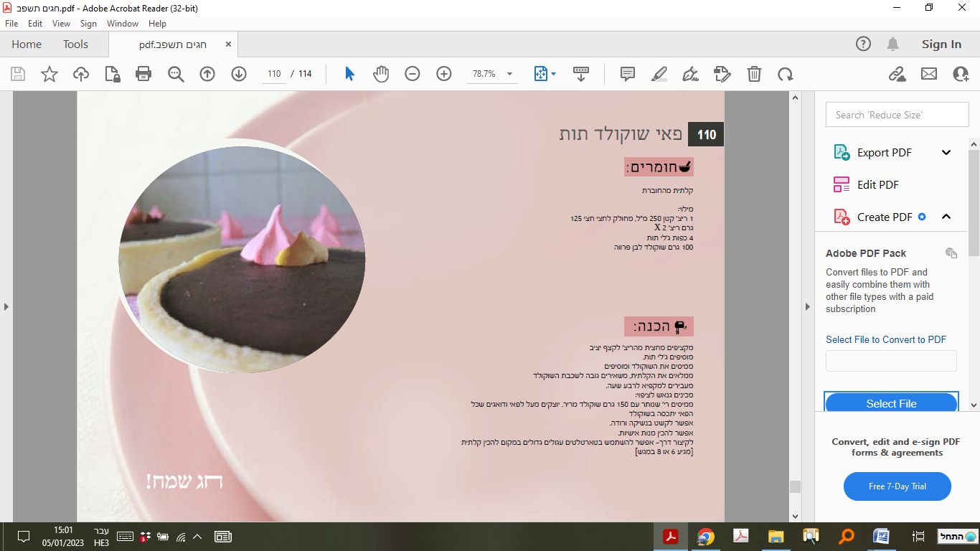The image size is (980, 551).
Task: Rotate the page with the rotate icon
Action: coord(786,74)
